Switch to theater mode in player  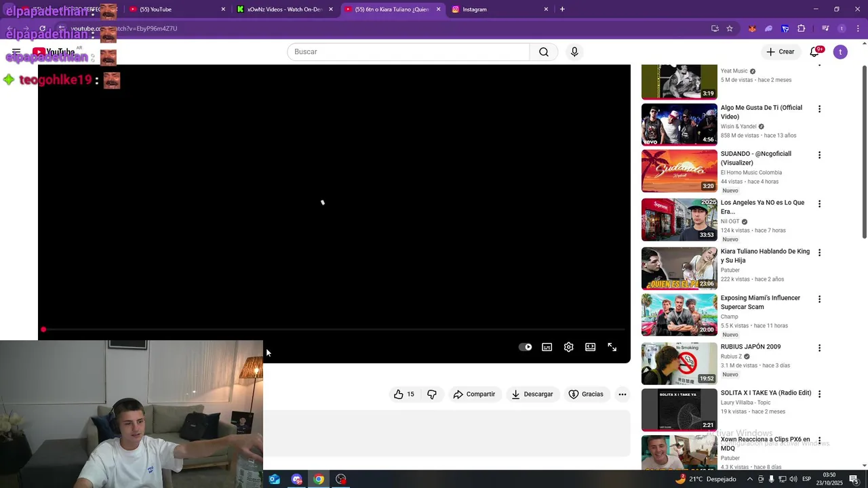591,347
